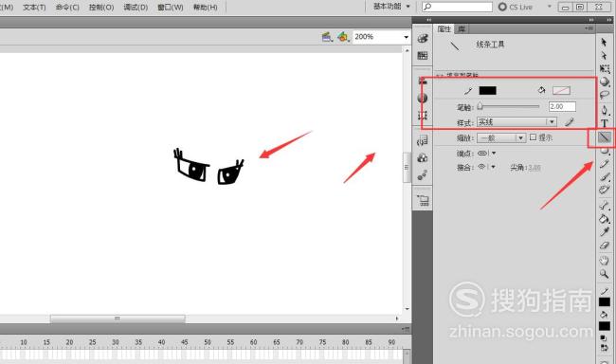The width and height of the screenshot is (616, 364).
Task: Select the Lasso tool
Action: point(605,95)
